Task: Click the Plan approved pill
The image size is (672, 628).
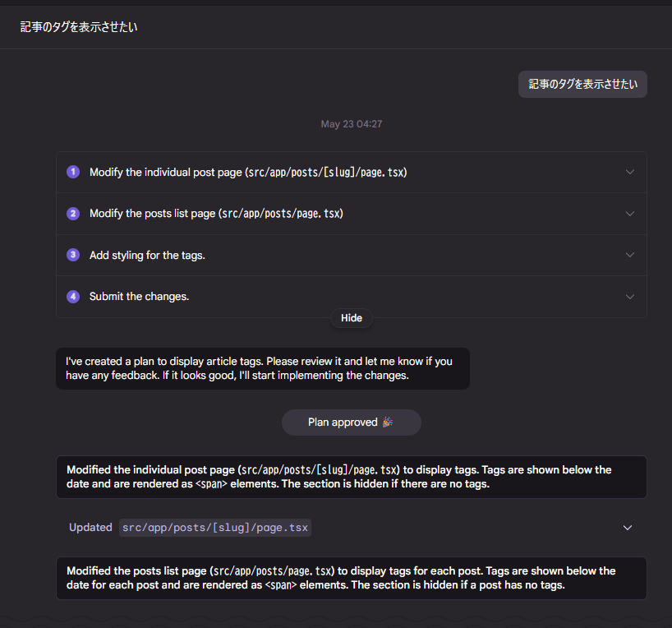Action: [352, 423]
